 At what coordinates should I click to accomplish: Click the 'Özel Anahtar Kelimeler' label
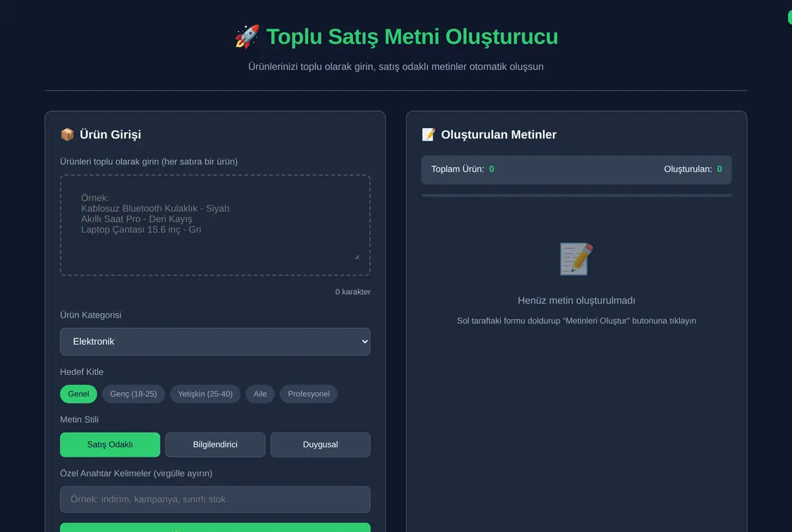(x=136, y=473)
